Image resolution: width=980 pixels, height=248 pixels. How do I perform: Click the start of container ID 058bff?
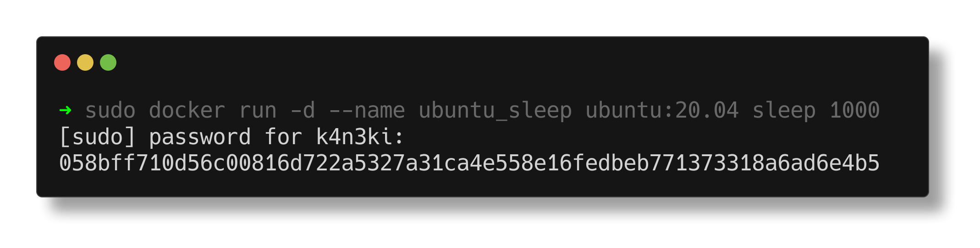coord(98,163)
